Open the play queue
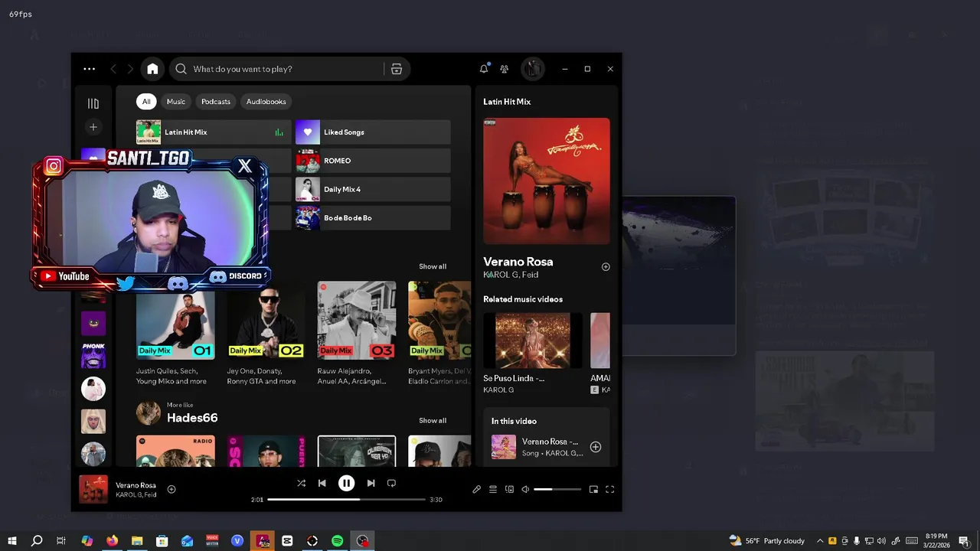 (493, 489)
